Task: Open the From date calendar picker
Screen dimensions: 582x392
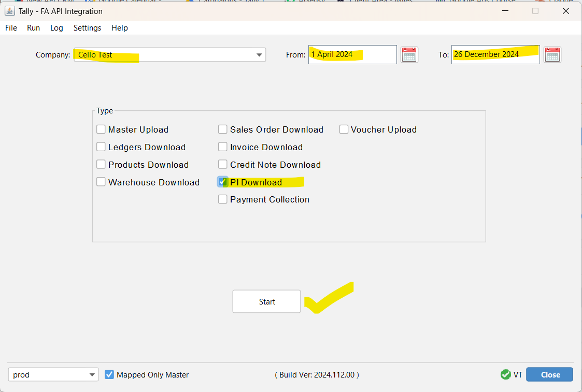Action: pos(409,55)
